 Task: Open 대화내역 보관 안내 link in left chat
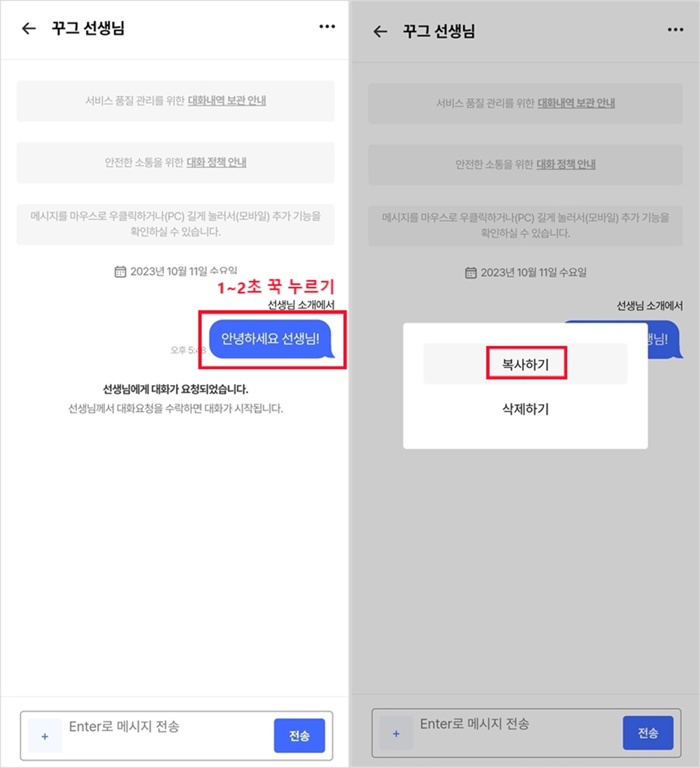pos(227,100)
